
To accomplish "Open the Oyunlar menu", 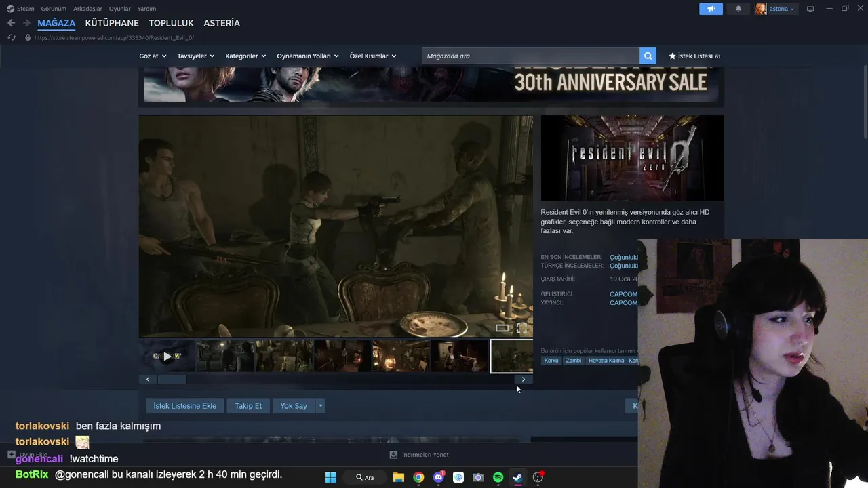I will [x=119, y=9].
